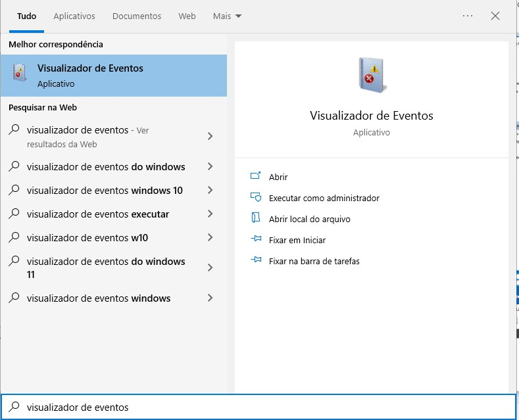
Task: Click Abrir to launch the app
Action: click(278, 177)
